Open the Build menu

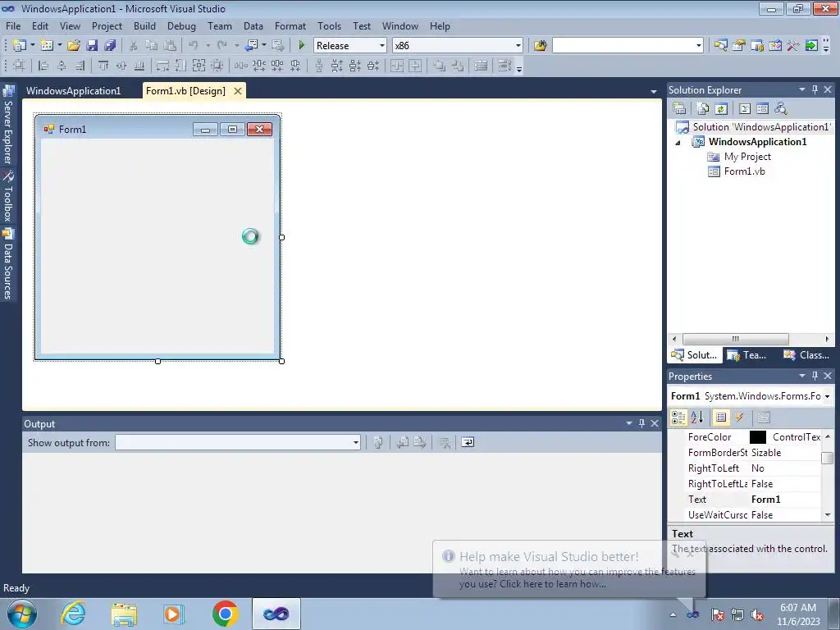tap(144, 26)
